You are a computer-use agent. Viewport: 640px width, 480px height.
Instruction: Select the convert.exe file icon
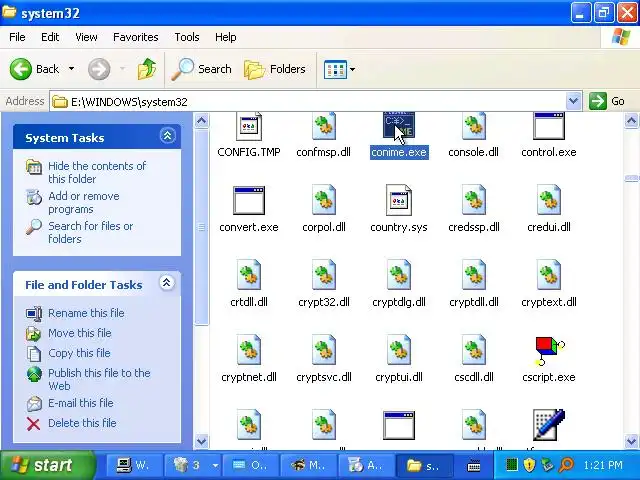coord(249,200)
